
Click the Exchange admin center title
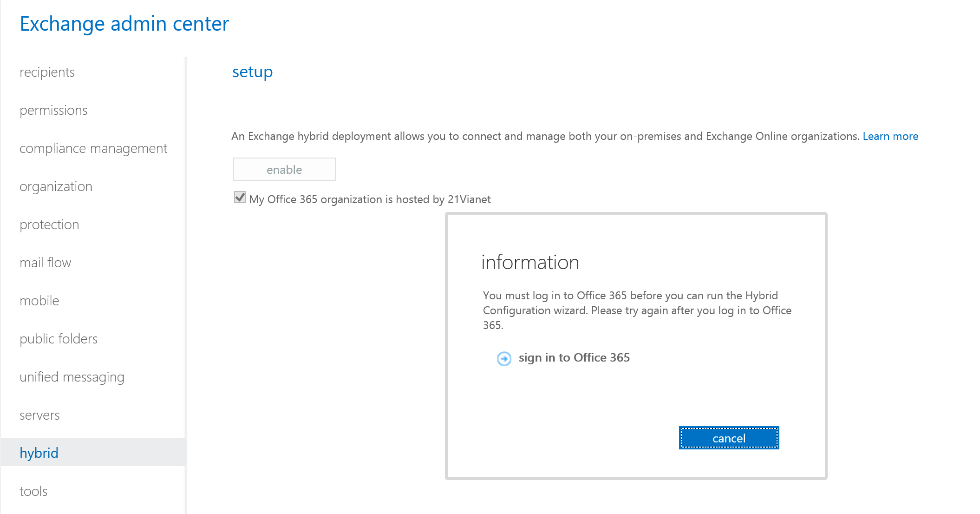click(x=124, y=24)
